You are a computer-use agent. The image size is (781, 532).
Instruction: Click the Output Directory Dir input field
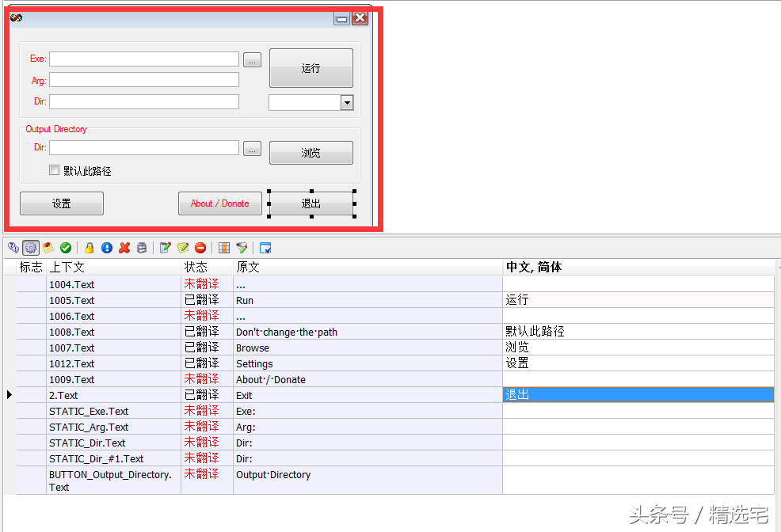[x=144, y=147]
